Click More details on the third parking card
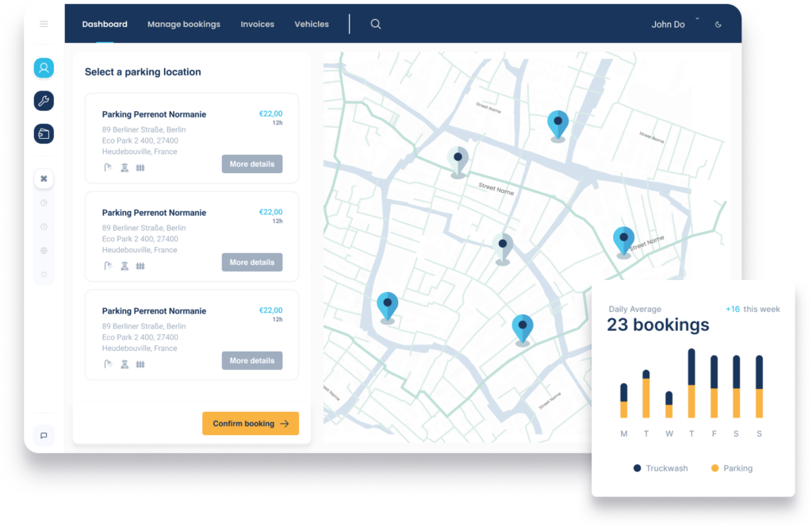Image resolution: width=812 pixels, height=527 pixels. [251, 361]
